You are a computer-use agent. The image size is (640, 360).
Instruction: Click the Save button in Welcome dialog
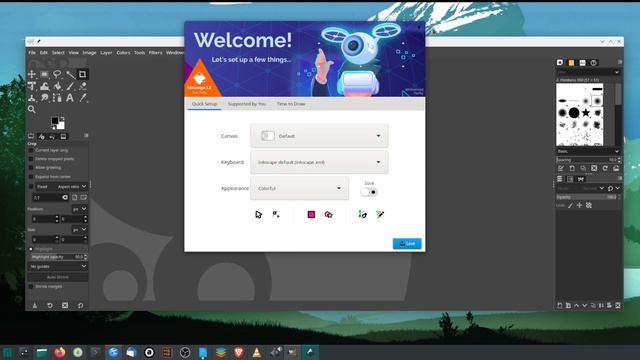[x=407, y=244]
